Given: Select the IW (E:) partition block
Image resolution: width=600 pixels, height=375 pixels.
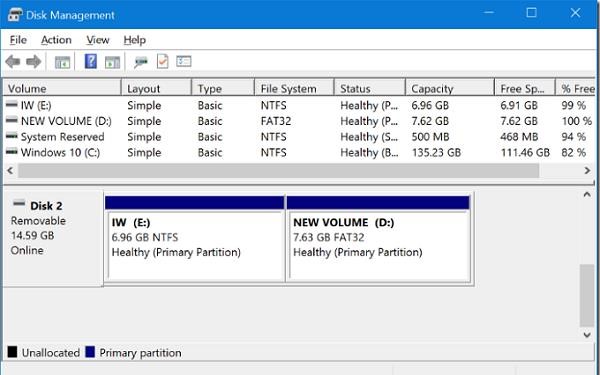Looking at the screenshot, I should pos(195,239).
